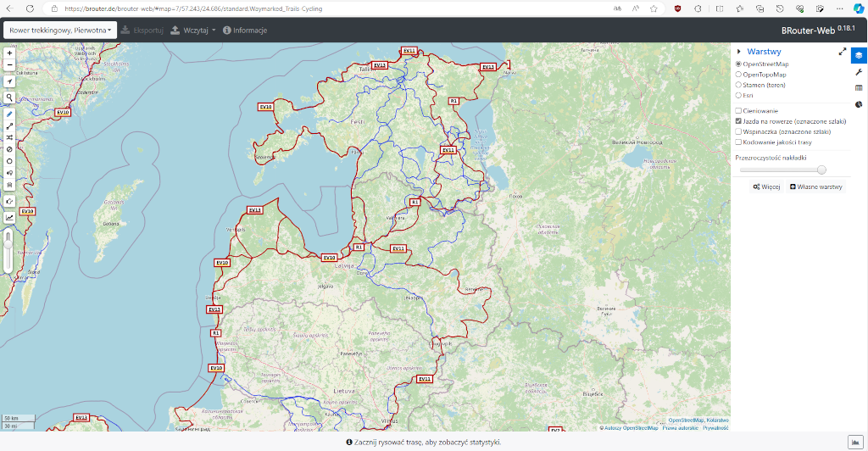Viewport: 868px width, 451px height.
Task: Expand the Wczytaj dropdown menu
Action: click(x=193, y=30)
